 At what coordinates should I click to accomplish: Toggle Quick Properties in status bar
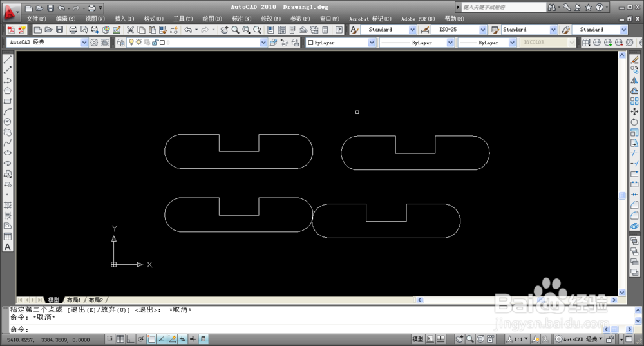[x=204, y=339]
